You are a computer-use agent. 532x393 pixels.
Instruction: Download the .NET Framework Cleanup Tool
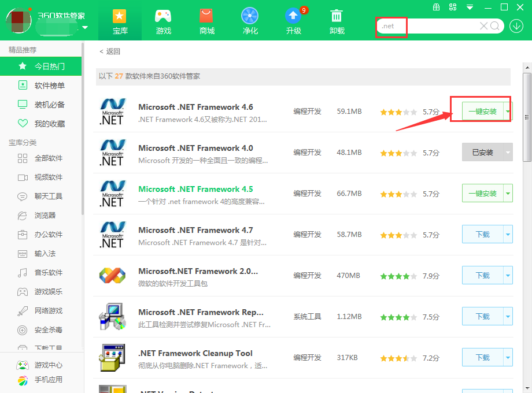[482, 358]
